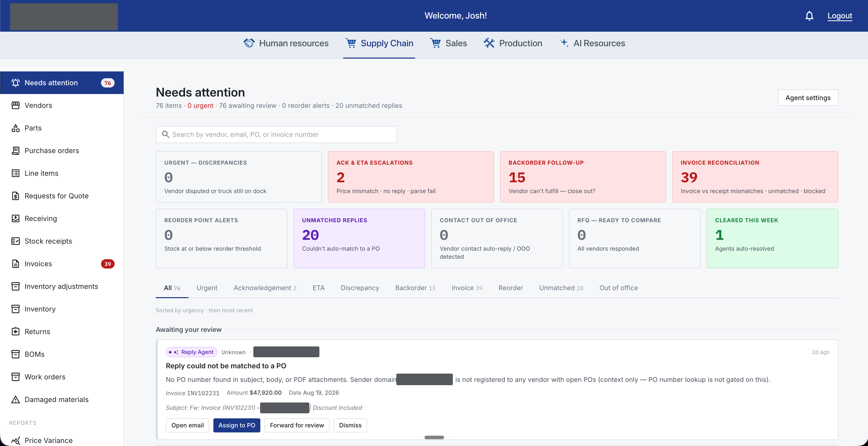Click the Assign to PO button
The width and height of the screenshot is (868, 446).
point(236,425)
